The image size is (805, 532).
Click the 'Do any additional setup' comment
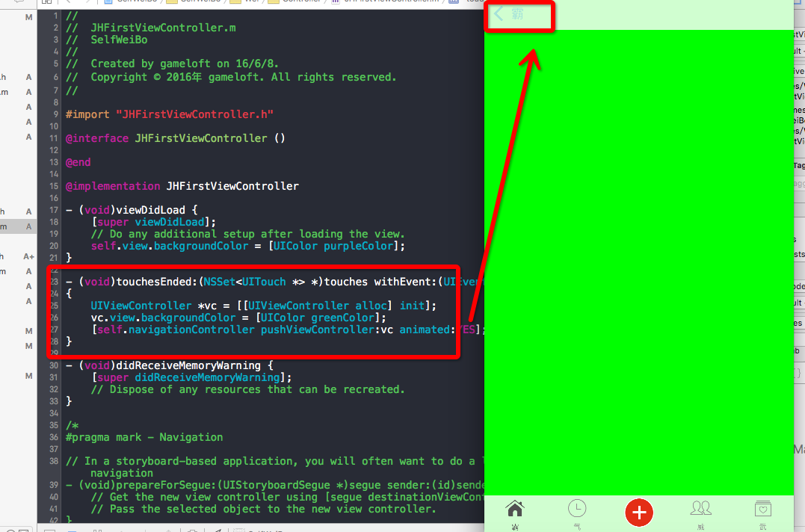click(248, 234)
